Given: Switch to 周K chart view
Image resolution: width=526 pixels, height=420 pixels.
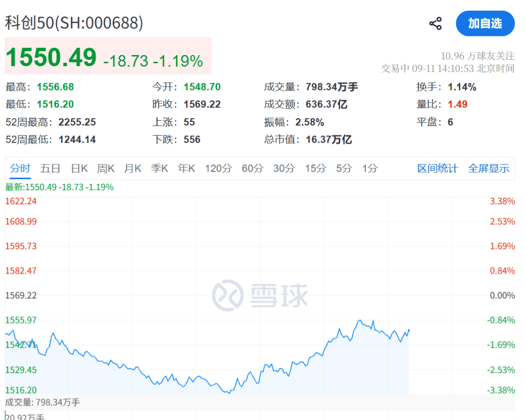Looking at the screenshot, I should (x=106, y=168).
